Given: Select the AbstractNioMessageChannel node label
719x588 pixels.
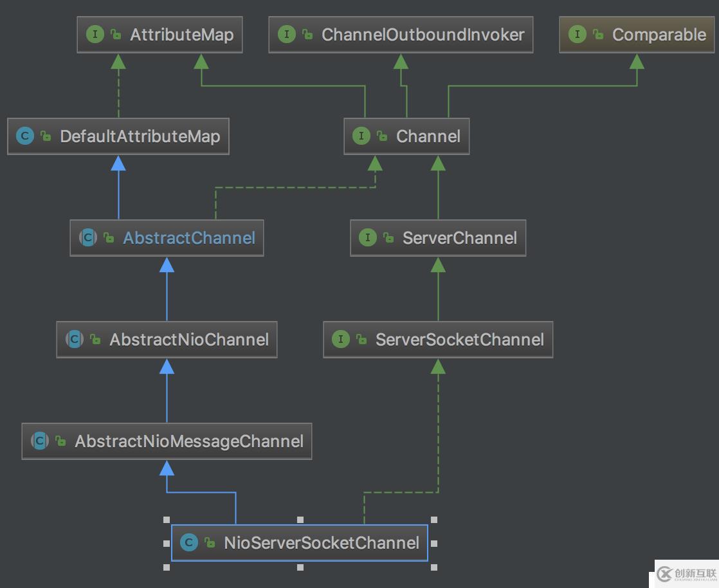Looking at the screenshot, I should 189,442.
